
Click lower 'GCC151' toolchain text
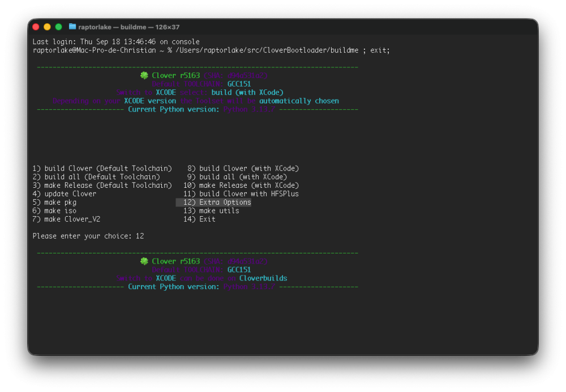tap(239, 270)
